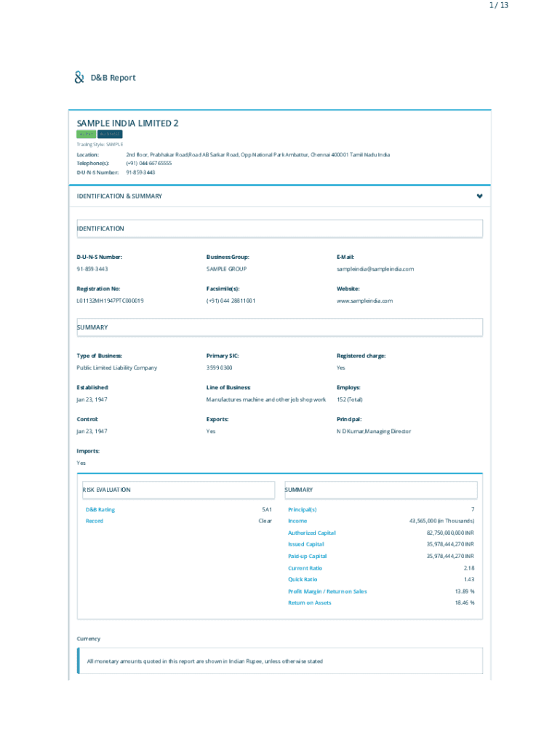Click the Paid-up Capital link
Viewport: 560px width, 745px height.
307,556
